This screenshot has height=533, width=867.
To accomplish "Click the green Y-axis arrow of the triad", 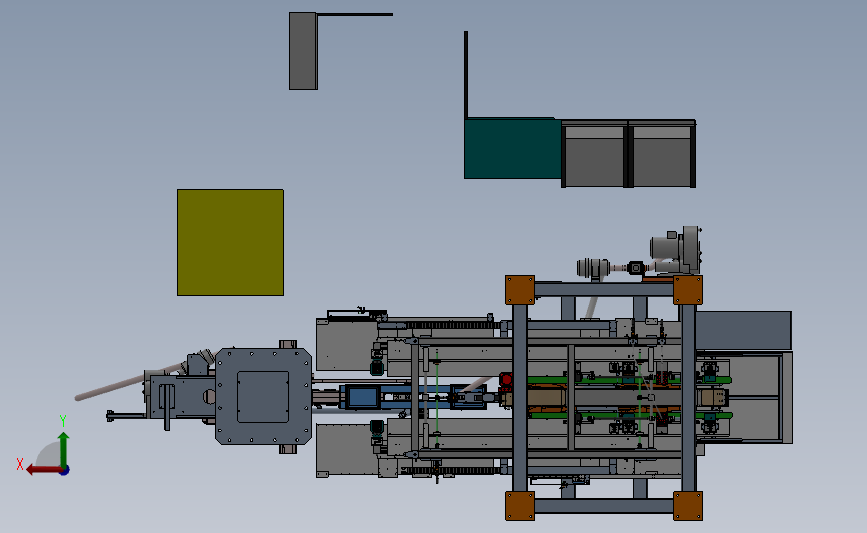I will [64, 450].
